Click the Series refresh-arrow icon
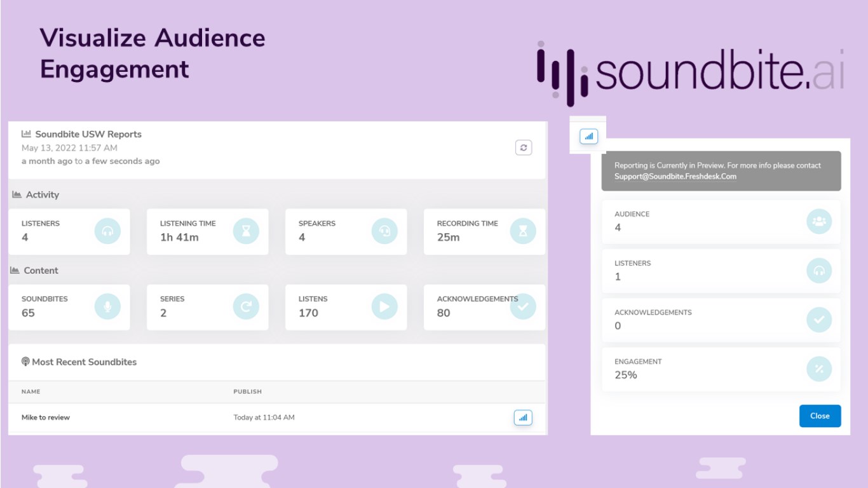Image resolution: width=868 pixels, height=488 pixels. pos(246,307)
